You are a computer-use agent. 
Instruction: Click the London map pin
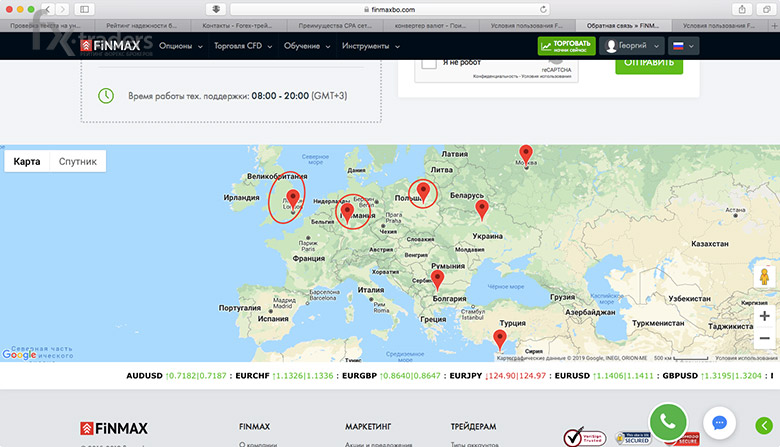(x=293, y=201)
